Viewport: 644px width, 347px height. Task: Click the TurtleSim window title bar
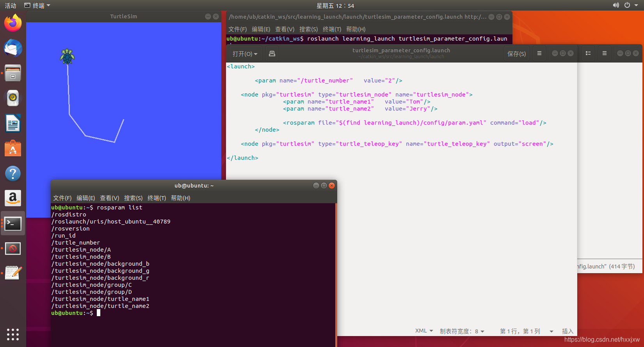tap(123, 16)
